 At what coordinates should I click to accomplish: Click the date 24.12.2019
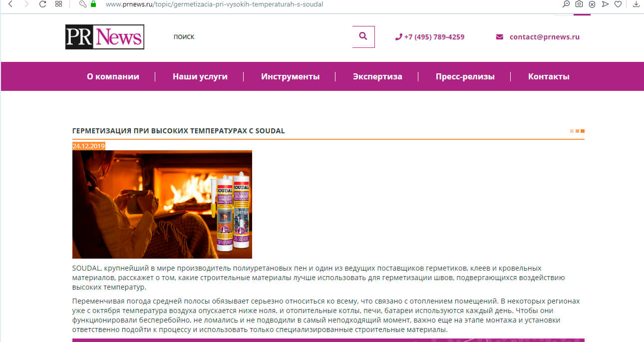coord(89,146)
